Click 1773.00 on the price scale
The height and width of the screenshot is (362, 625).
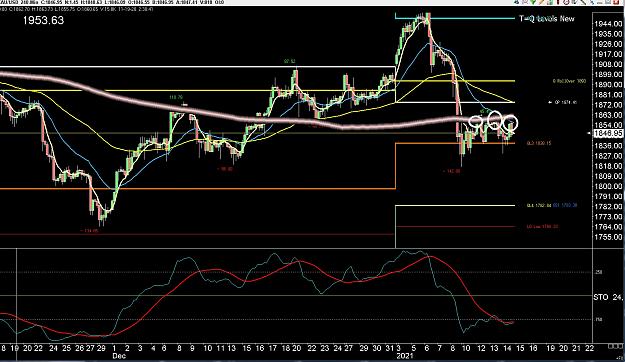click(x=608, y=217)
